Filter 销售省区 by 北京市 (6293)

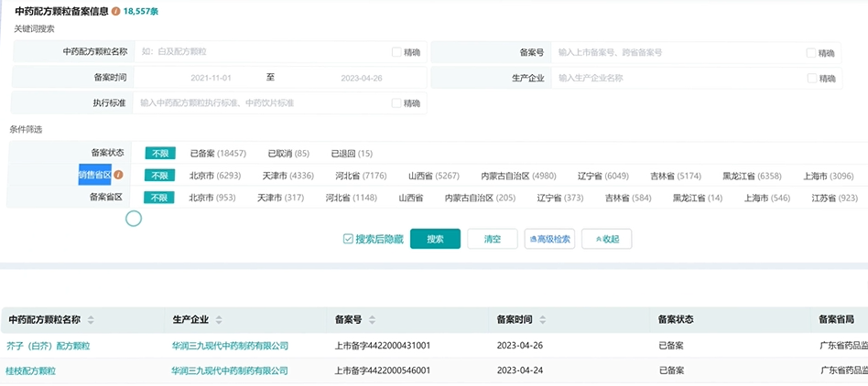[x=214, y=175]
